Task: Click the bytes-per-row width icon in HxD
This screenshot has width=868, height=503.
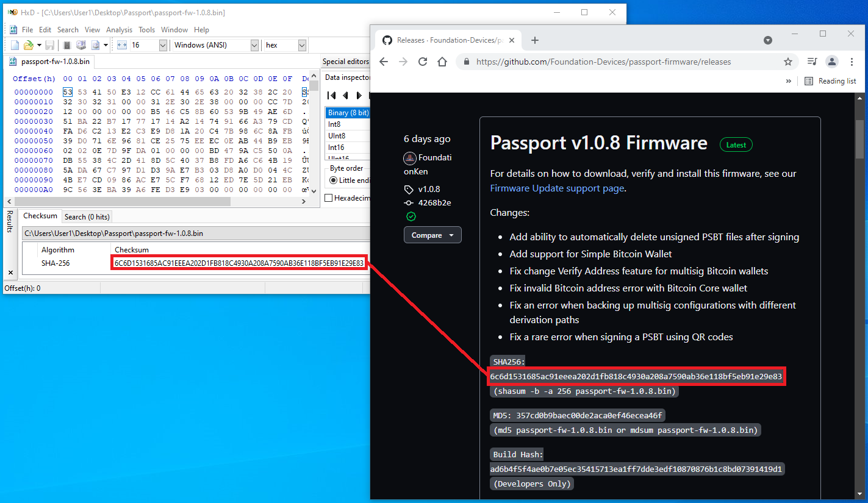Action: tap(121, 45)
